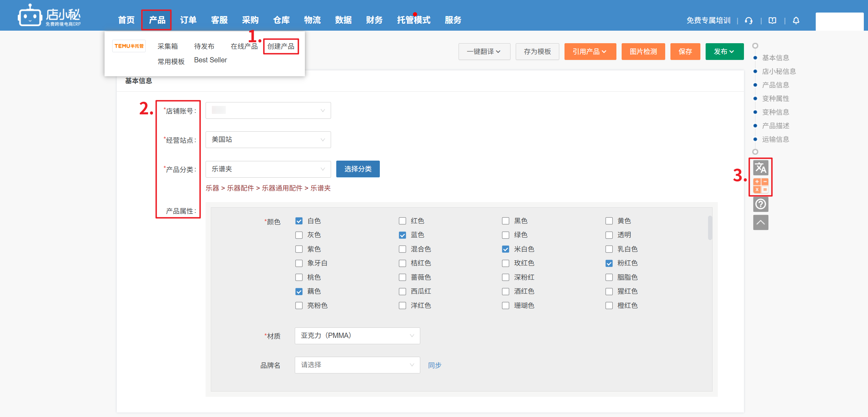
Task: Click the notification bell icon
Action: coord(796,21)
